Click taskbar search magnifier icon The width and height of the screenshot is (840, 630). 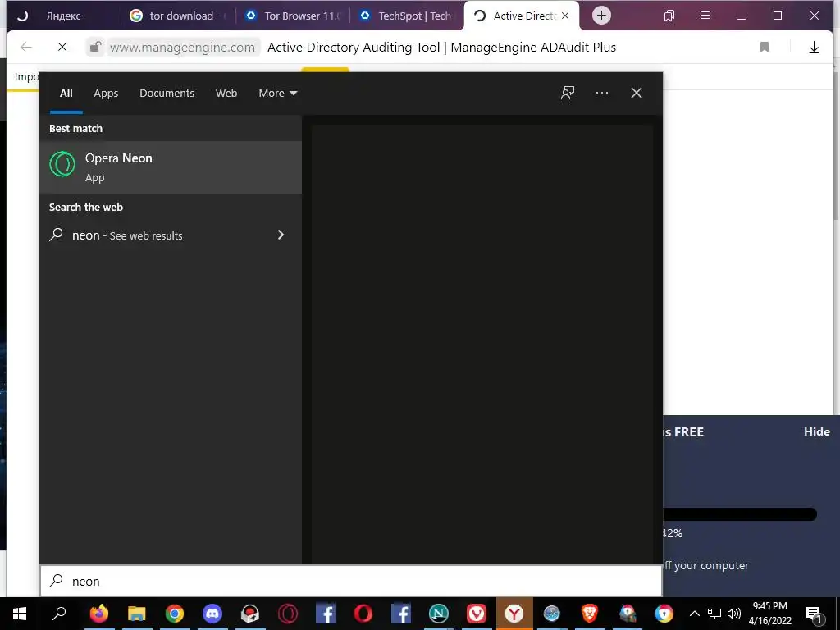point(58,614)
